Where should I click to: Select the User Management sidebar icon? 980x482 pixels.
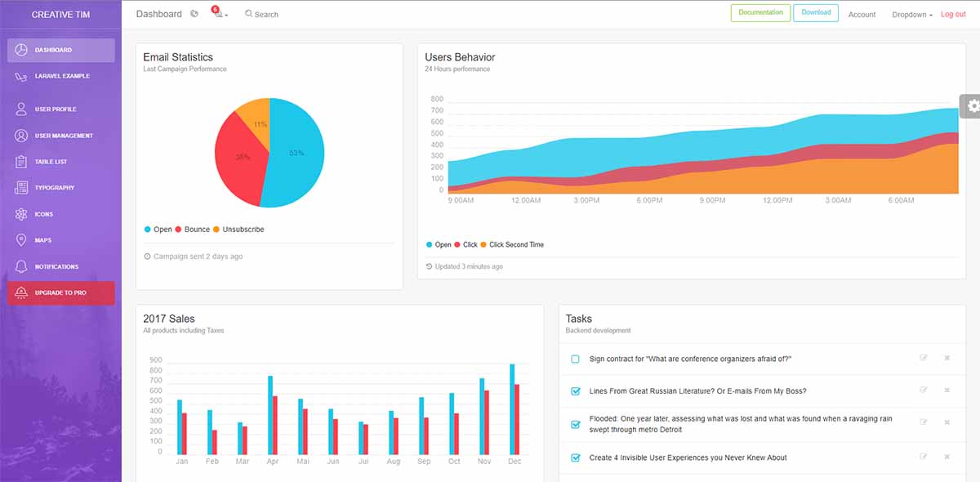pyautogui.click(x=20, y=135)
